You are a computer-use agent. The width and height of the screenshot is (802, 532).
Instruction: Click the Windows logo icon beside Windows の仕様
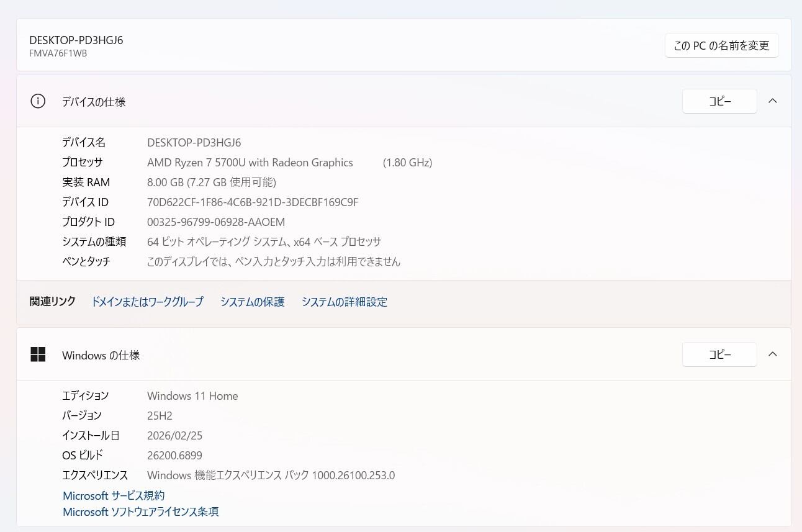point(38,354)
